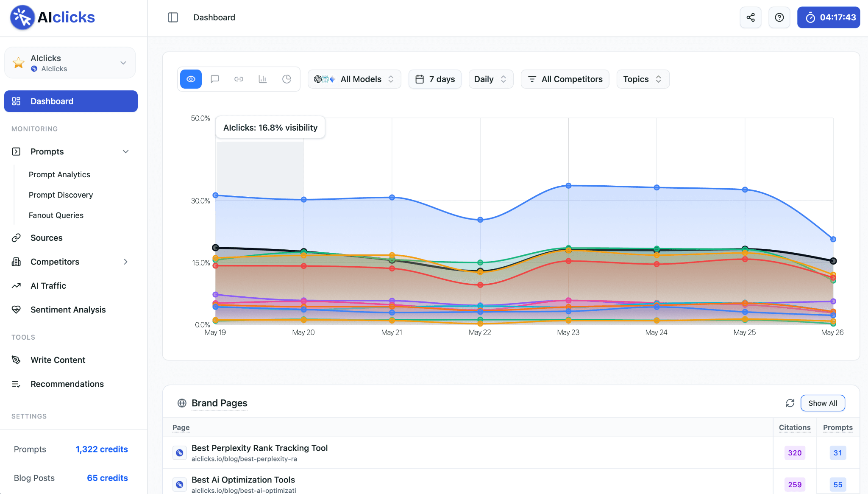Click the blue line May 19 data point
The height and width of the screenshot is (494, 868).
[216, 195]
